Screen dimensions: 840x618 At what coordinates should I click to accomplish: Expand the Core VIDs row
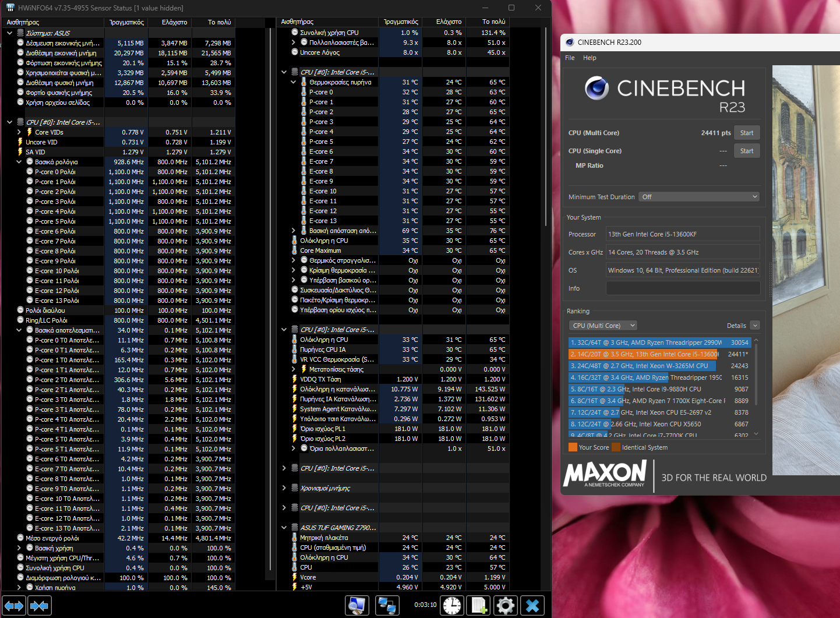point(19,132)
